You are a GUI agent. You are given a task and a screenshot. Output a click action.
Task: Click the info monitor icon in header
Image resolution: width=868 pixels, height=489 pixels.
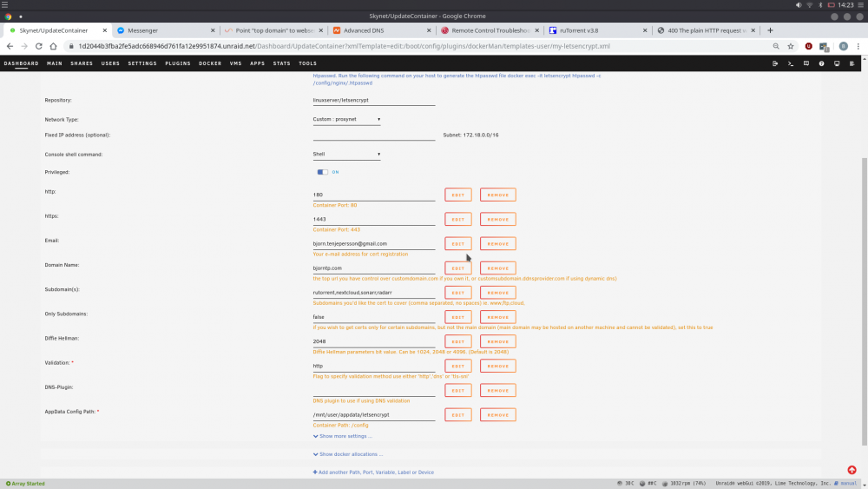(837, 63)
